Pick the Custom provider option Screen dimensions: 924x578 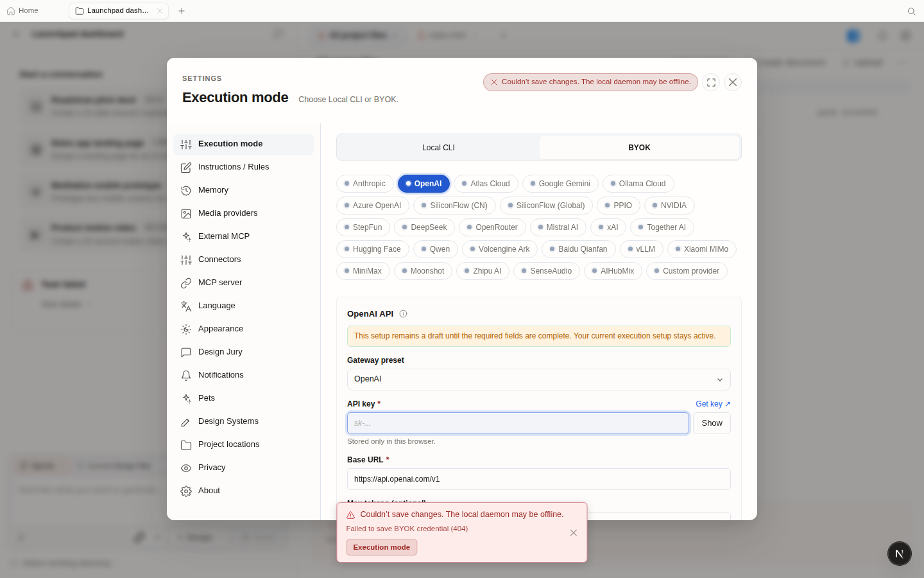687,271
